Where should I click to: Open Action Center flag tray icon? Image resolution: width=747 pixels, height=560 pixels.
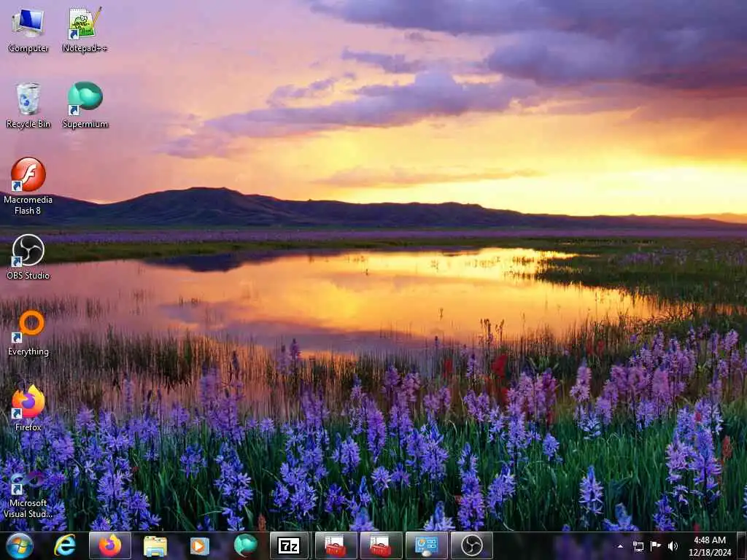point(656,546)
